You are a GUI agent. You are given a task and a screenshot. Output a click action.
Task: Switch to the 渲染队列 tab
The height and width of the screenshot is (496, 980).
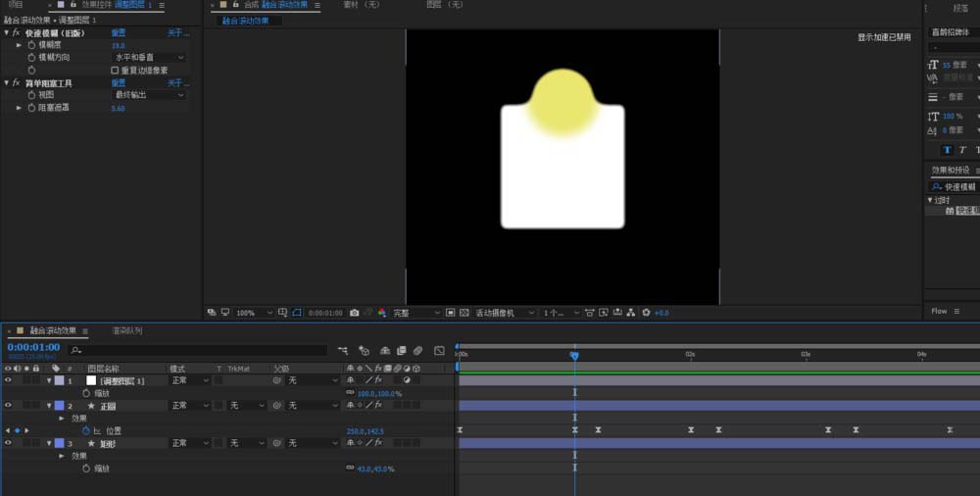point(126,331)
